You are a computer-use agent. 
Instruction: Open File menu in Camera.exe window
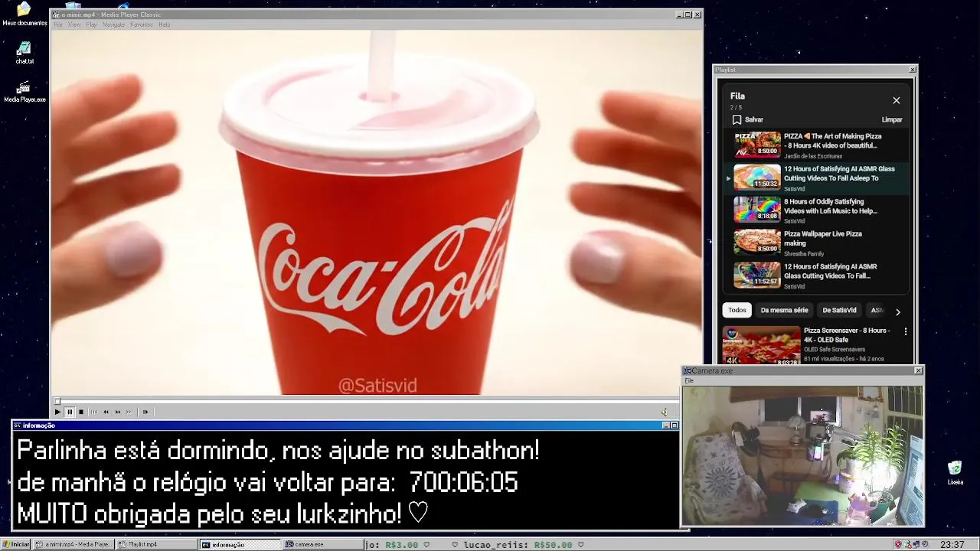[x=689, y=380]
